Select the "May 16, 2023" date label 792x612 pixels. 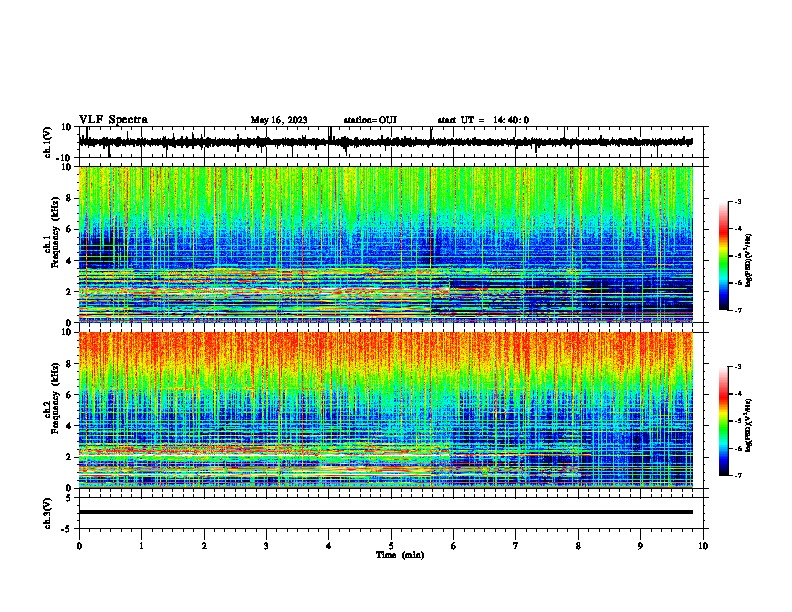279,120
